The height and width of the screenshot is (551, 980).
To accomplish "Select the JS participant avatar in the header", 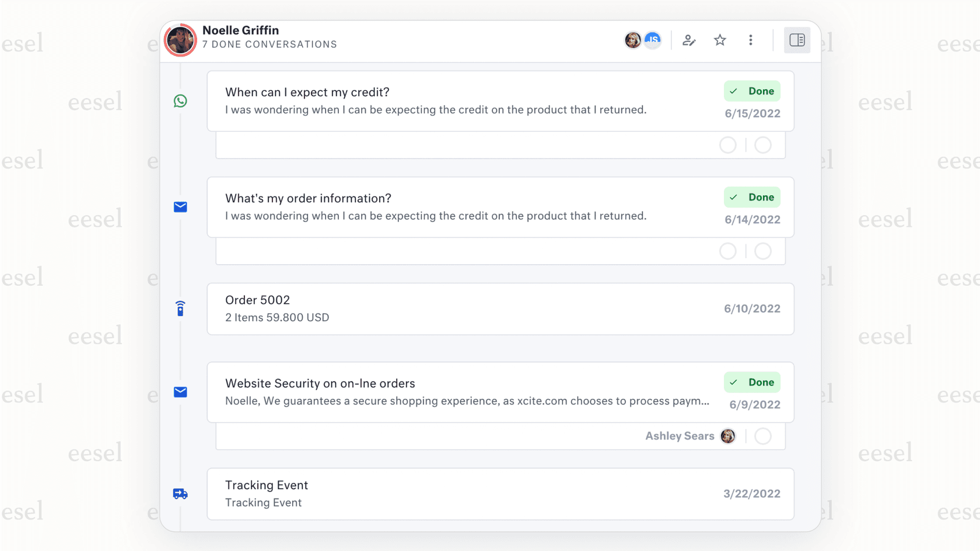I will 653,40.
